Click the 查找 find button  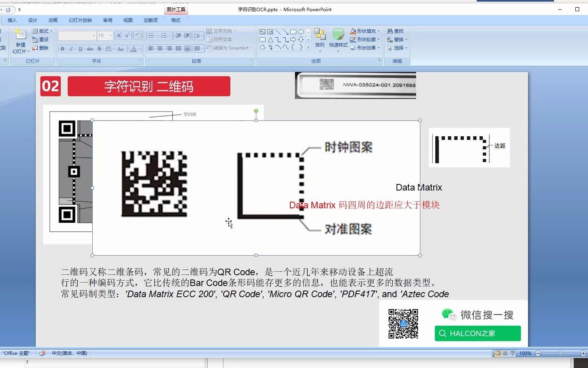(395, 31)
